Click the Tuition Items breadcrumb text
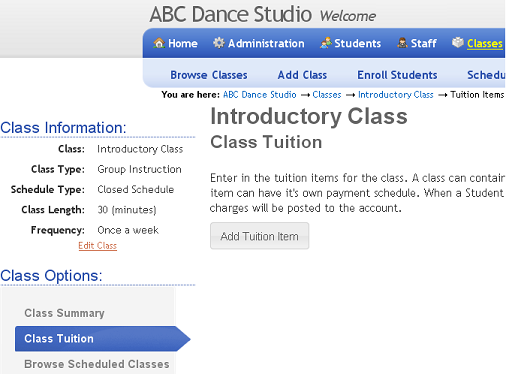 (x=477, y=95)
